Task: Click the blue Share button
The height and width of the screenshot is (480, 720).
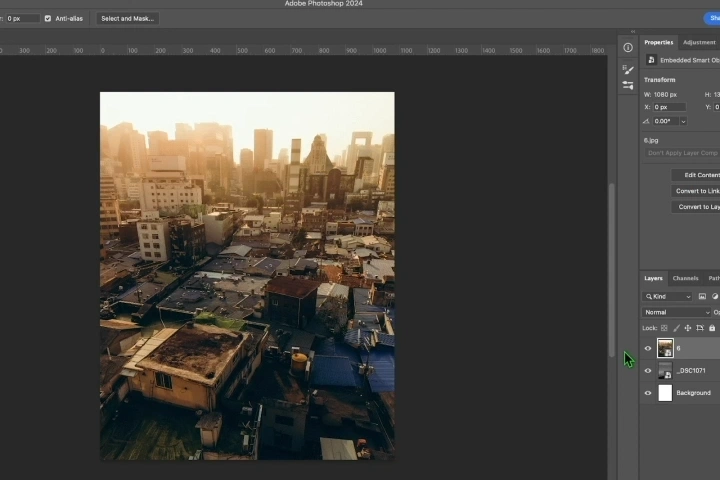Action: click(712, 18)
